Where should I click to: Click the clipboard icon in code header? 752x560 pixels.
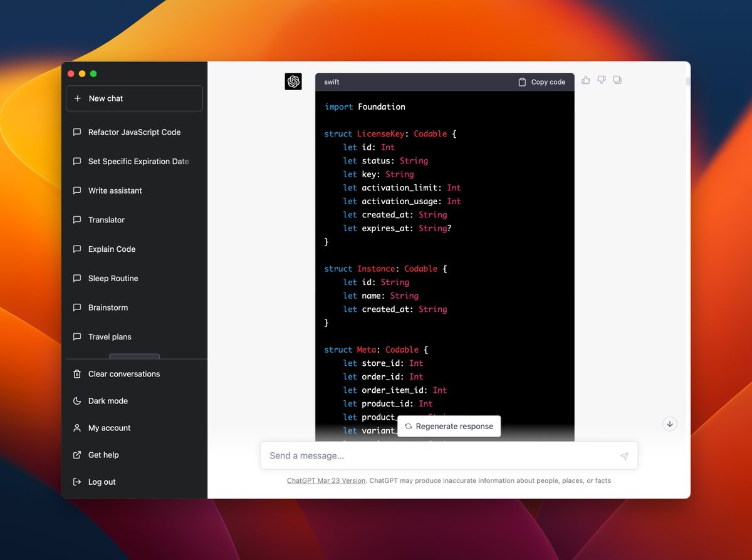pos(522,82)
